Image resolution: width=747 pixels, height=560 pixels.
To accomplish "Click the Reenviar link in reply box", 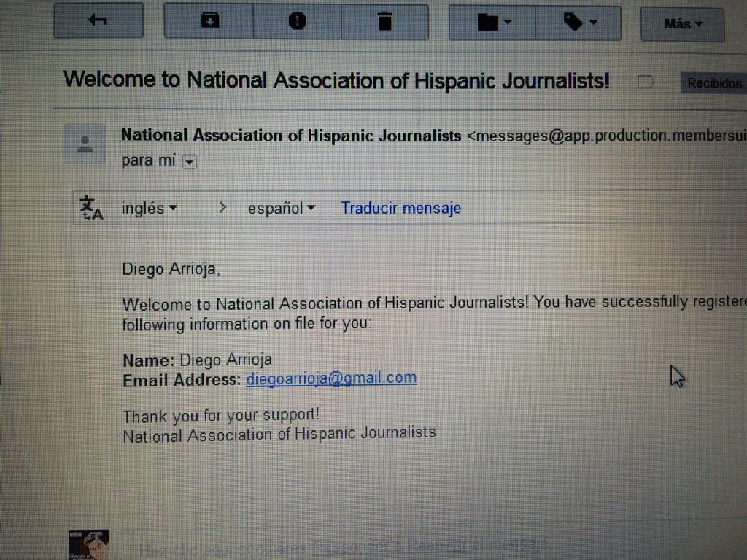I will point(436,545).
